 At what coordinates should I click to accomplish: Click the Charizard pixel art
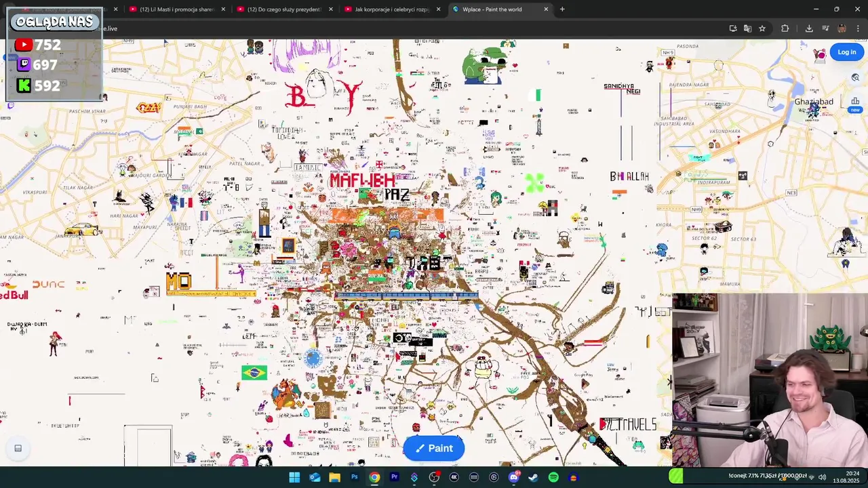(287, 394)
